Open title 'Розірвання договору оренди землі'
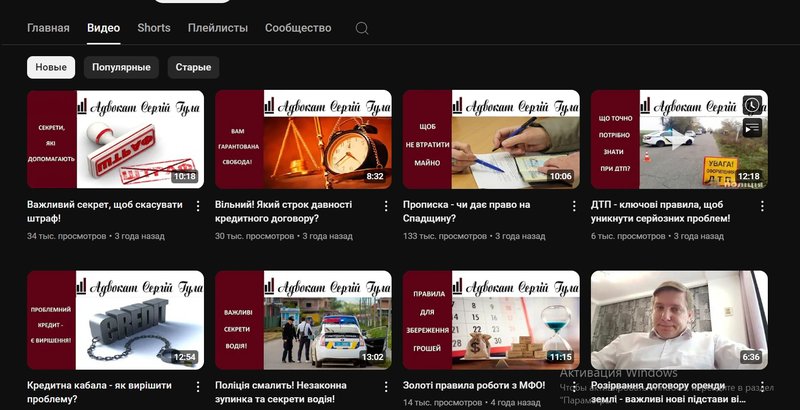Screen dimensions: 800x410 pos(668,392)
